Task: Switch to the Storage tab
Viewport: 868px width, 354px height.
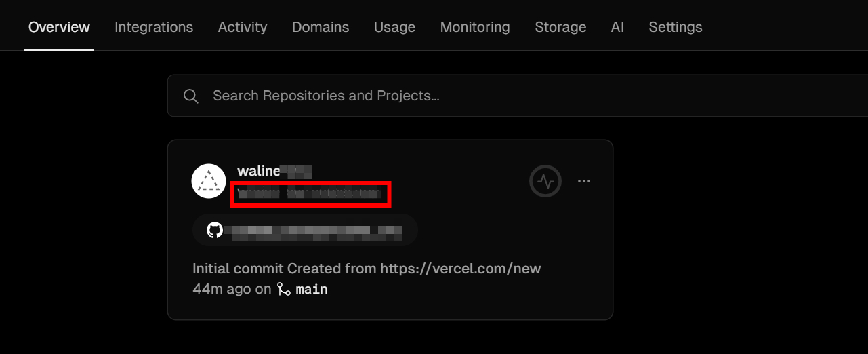Action: [x=560, y=27]
